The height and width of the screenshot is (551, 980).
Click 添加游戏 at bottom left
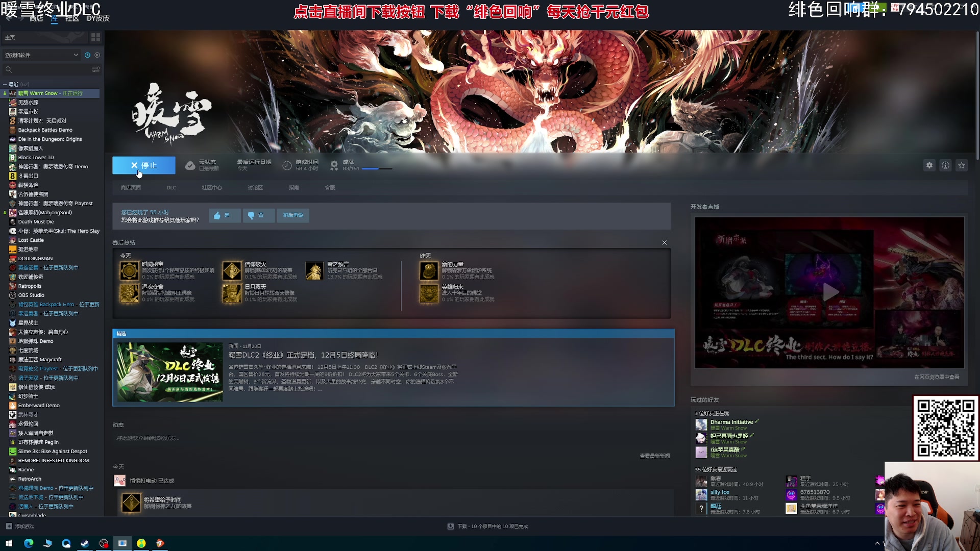click(20, 527)
